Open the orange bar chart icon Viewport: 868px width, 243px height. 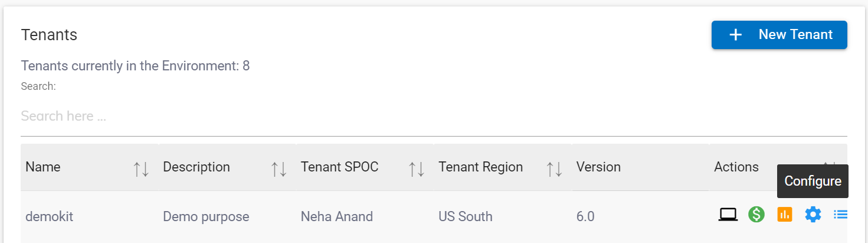pos(784,215)
